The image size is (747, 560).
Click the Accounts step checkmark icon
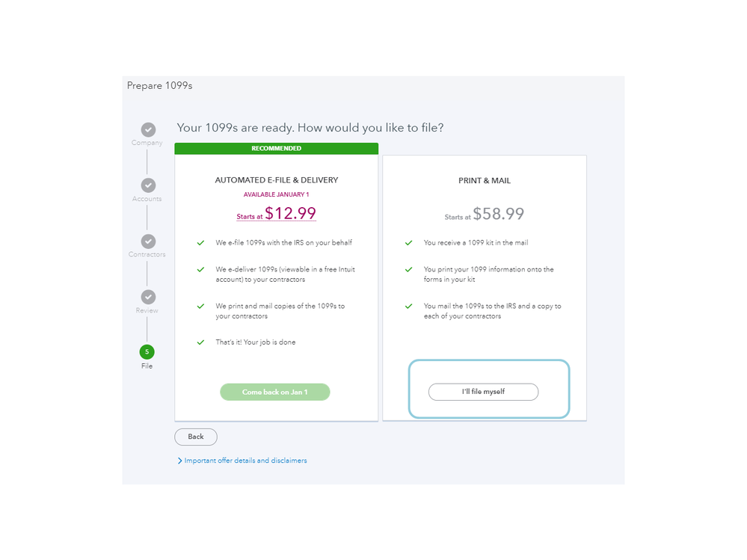click(148, 185)
